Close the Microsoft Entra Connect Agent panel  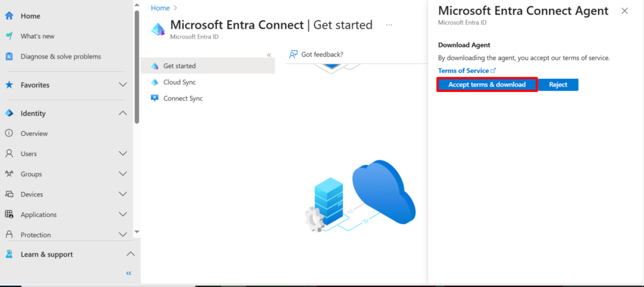[625, 11]
